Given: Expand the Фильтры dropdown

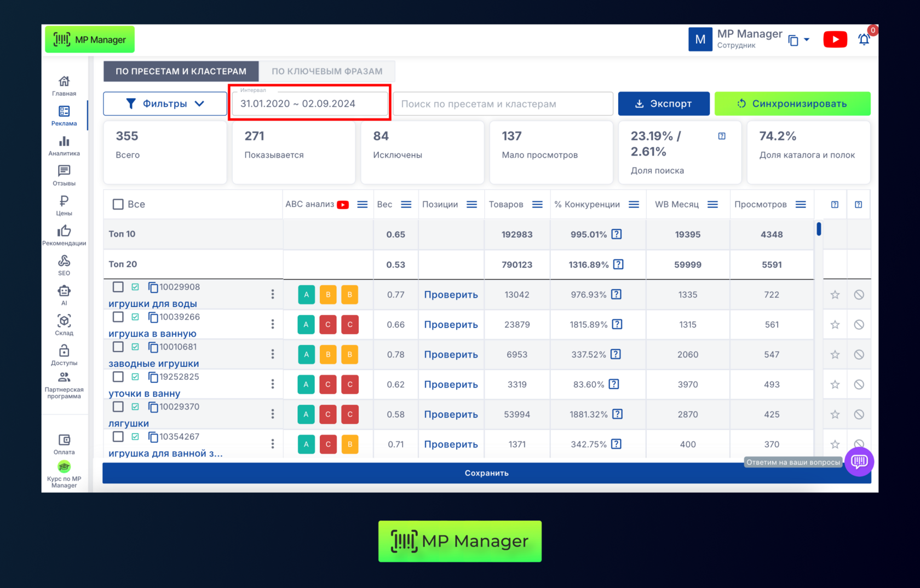Looking at the screenshot, I should (165, 103).
